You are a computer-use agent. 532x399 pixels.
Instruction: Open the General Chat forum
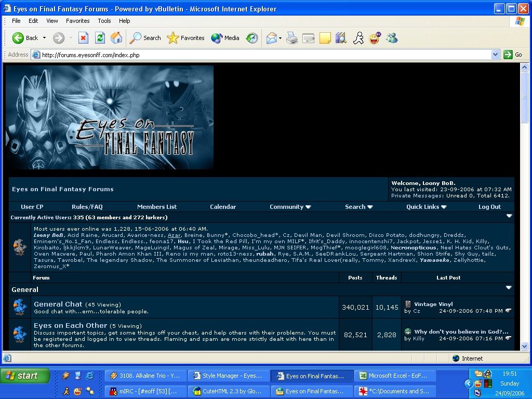coord(58,304)
